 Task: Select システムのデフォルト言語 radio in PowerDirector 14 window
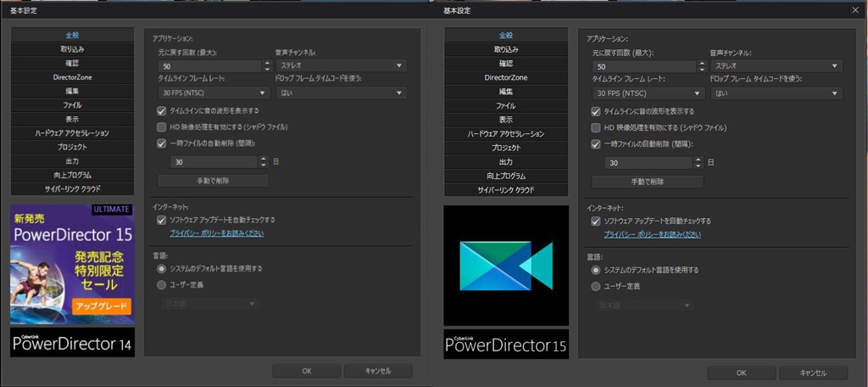click(x=162, y=268)
